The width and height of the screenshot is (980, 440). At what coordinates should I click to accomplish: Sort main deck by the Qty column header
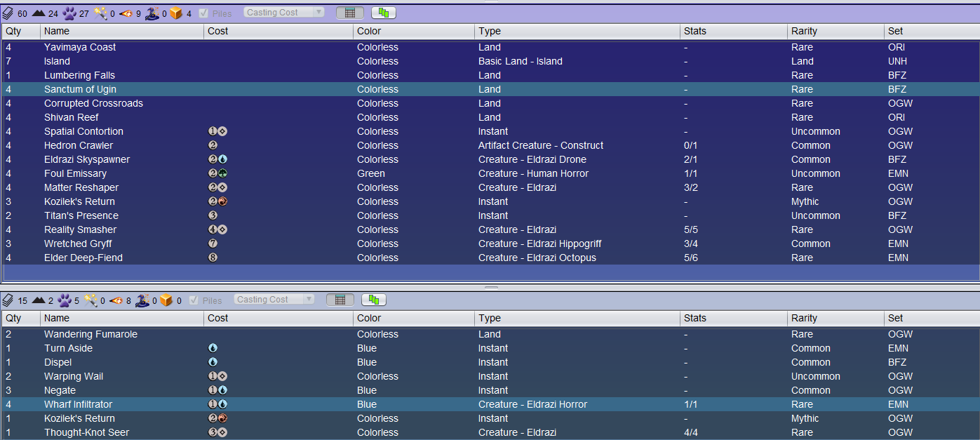point(20,31)
